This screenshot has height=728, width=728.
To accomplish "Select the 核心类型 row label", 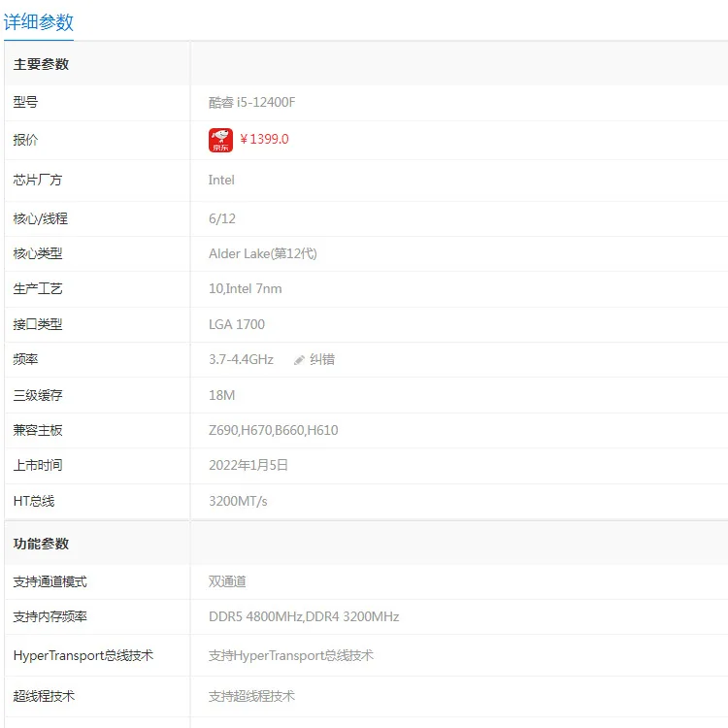I will pyautogui.click(x=38, y=254).
